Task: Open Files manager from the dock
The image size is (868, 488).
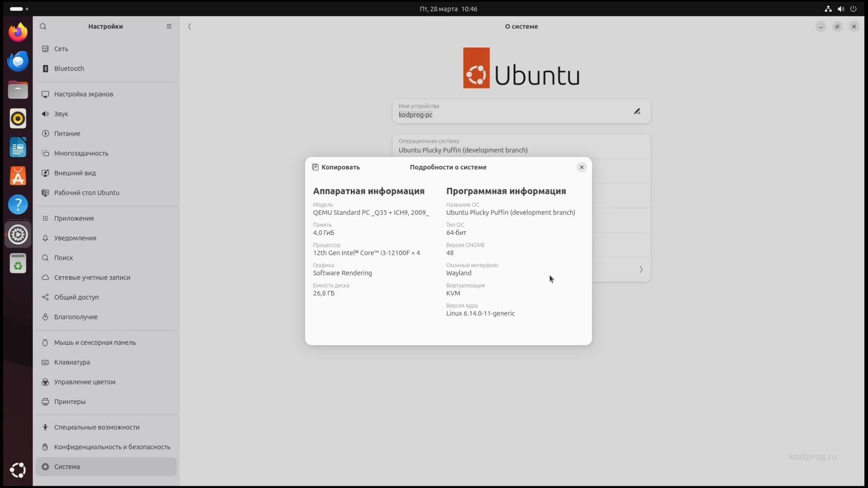Action: (18, 90)
